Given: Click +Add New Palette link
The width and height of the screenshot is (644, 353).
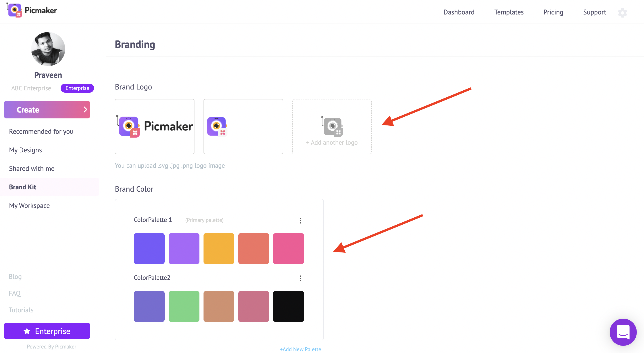Looking at the screenshot, I should 300,349.
